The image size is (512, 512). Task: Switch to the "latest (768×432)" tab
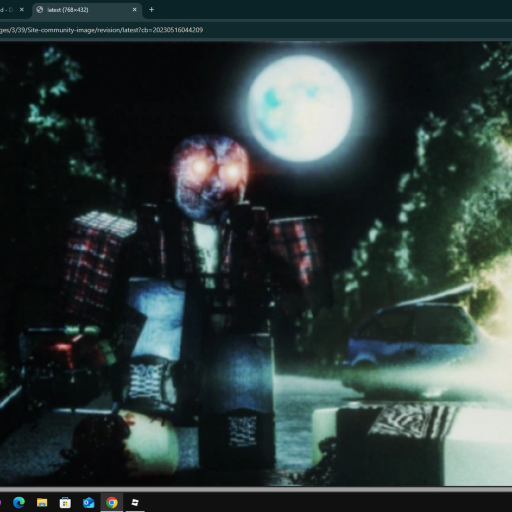coord(87,10)
